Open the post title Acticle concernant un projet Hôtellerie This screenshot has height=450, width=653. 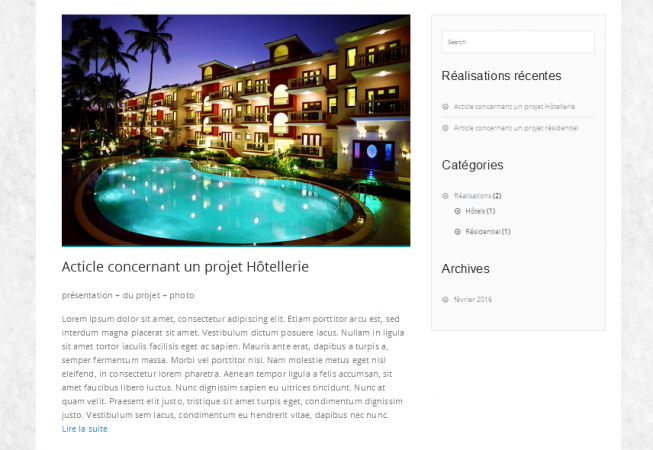click(x=185, y=267)
